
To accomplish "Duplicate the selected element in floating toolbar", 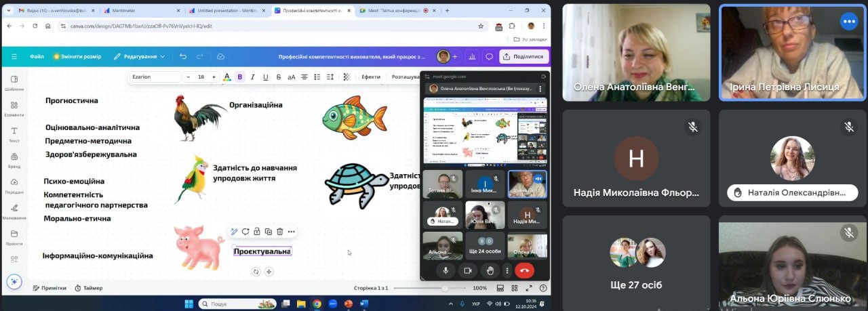I will 269,232.
